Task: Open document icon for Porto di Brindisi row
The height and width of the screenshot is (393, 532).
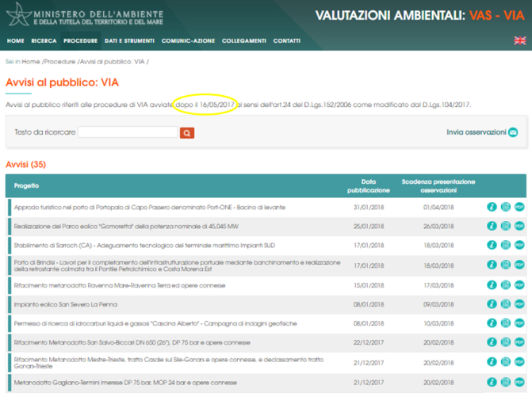Action: click(x=506, y=265)
